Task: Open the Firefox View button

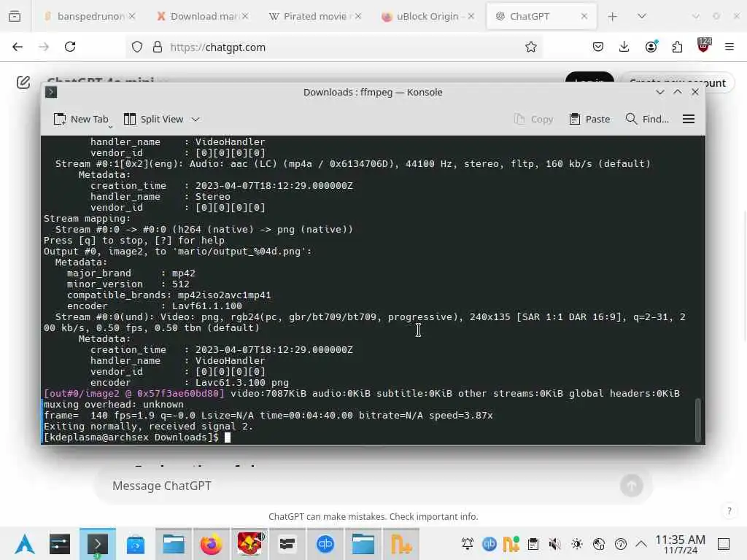Action: click(x=15, y=16)
